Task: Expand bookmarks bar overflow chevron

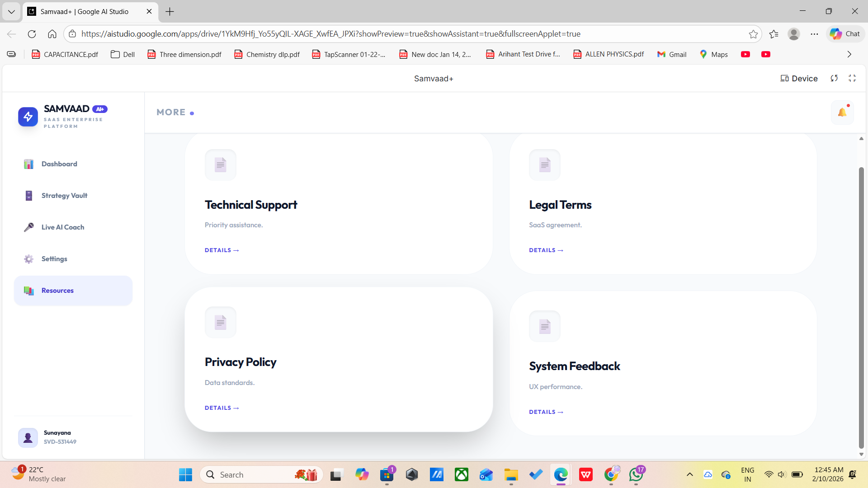Action: 849,54
